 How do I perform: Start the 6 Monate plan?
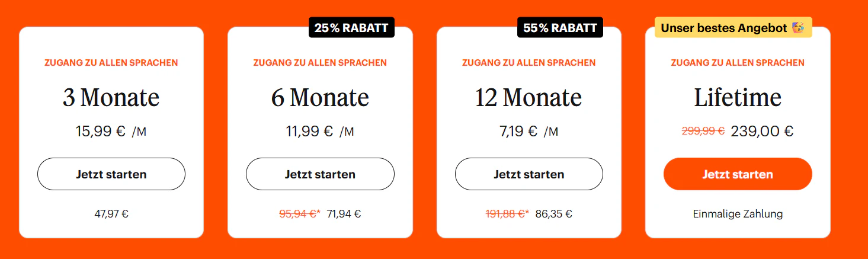click(320, 174)
